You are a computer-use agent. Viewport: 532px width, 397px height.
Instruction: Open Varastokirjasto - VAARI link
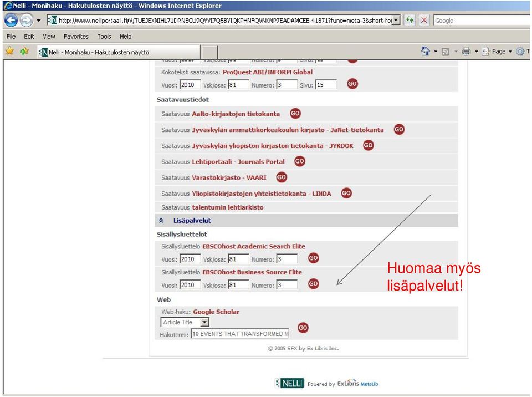pyautogui.click(x=229, y=177)
